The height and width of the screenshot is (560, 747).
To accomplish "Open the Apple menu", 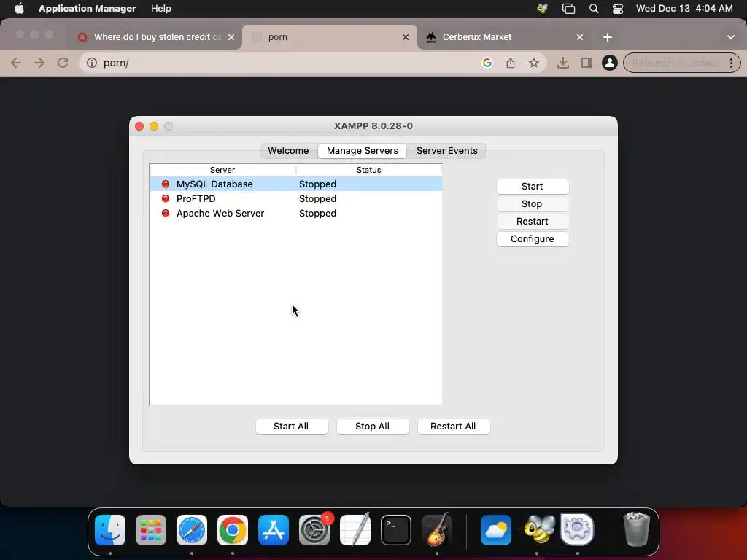I will tap(19, 8).
